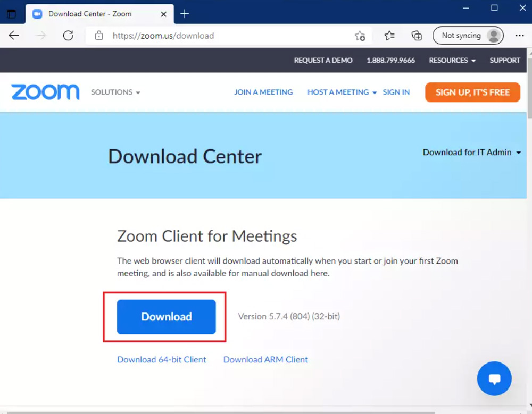Open JOIN A MEETING
The image size is (532, 414).
pos(263,92)
